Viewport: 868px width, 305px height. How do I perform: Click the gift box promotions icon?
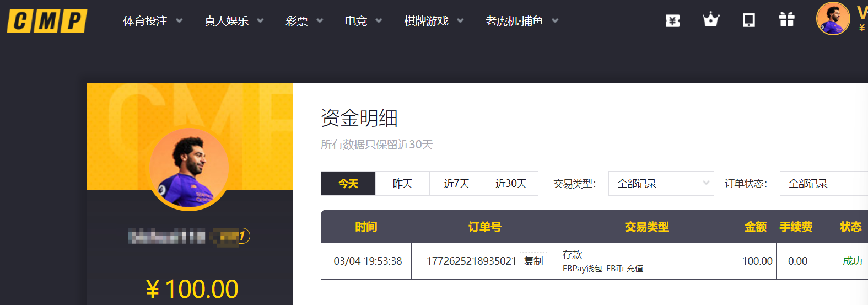(x=786, y=20)
